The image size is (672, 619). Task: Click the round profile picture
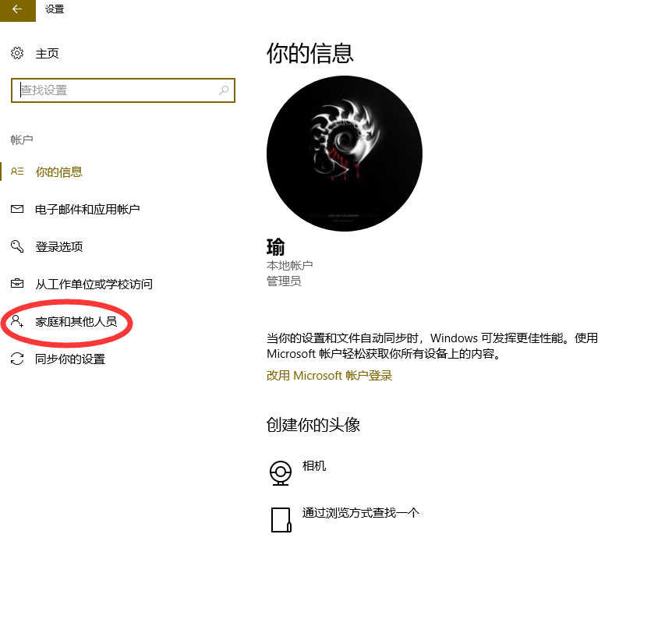tap(345, 154)
